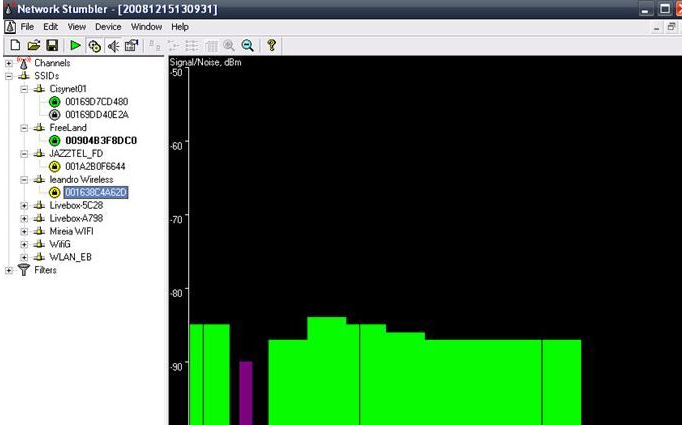The width and height of the screenshot is (682, 425).
Task: Expand the Livebox-5C28 SSID node
Action: (x=25, y=205)
